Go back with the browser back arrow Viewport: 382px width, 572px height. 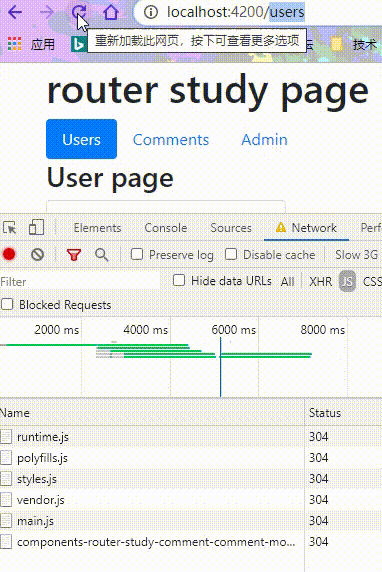click(x=15, y=12)
